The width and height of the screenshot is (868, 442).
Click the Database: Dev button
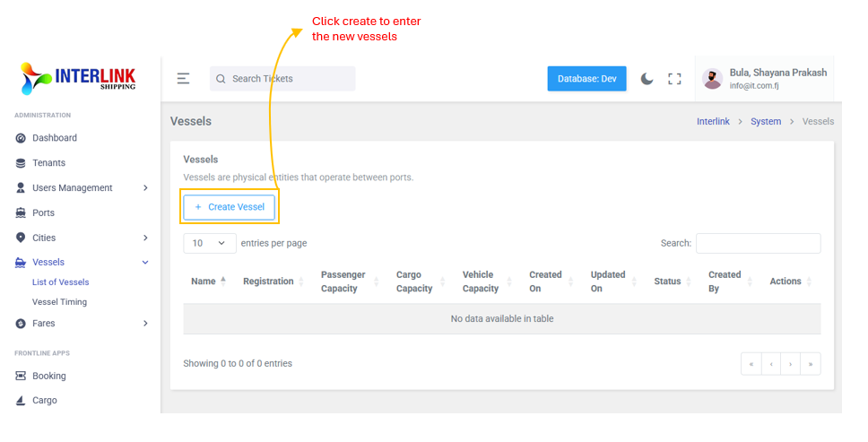click(586, 79)
